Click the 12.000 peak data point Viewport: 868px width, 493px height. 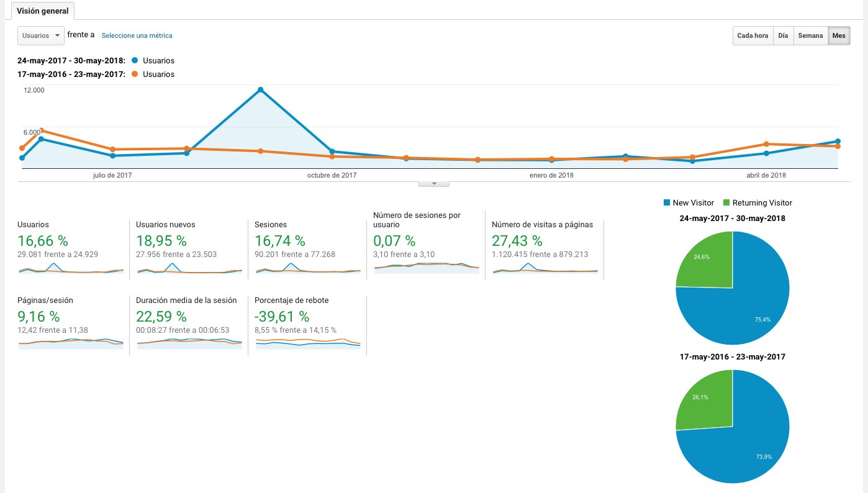[260, 90]
